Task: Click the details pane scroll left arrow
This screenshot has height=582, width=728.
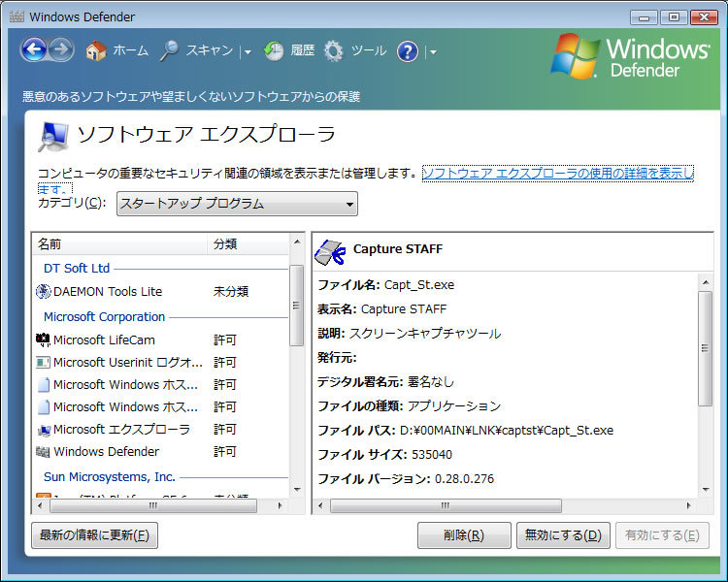Action: pos(320,506)
